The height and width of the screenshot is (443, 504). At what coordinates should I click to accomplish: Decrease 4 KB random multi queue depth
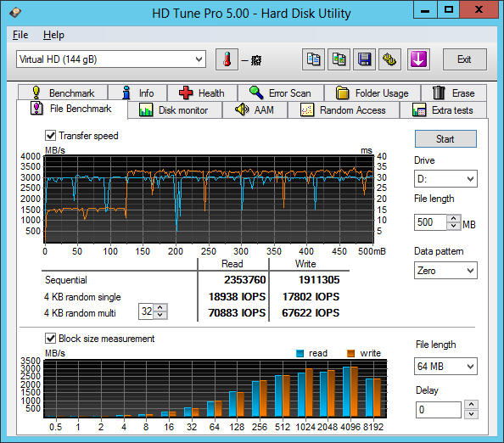click(160, 315)
